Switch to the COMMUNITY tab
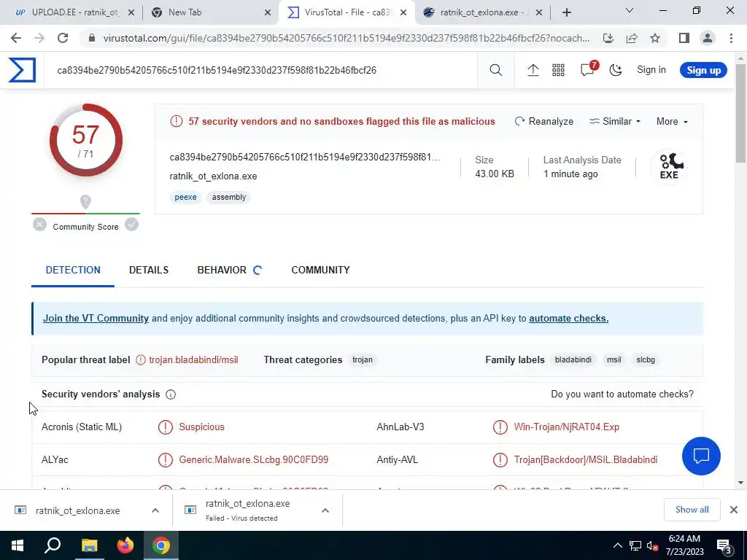The width and height of the screenshot is (747, 560). 321,270
